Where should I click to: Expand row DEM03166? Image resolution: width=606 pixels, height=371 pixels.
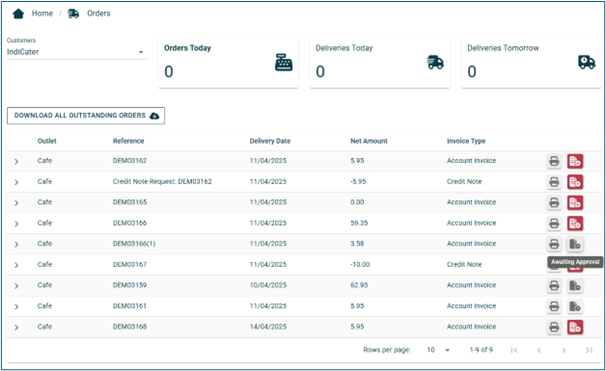(16, 223)
